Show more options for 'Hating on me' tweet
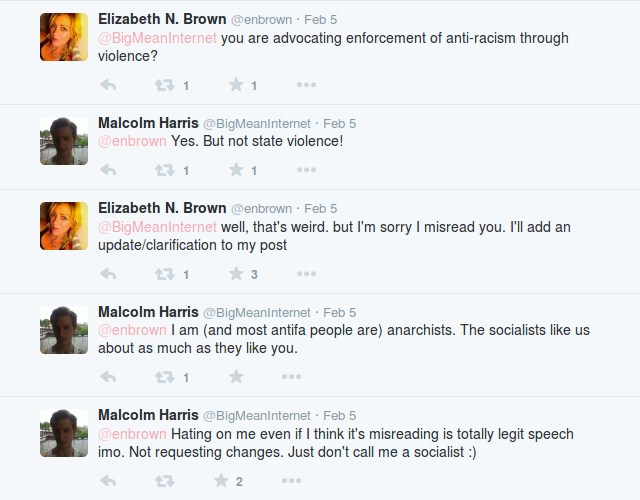The width and height of the screenshot is (640, 500). pyautogui.click(x=291, y=480)
